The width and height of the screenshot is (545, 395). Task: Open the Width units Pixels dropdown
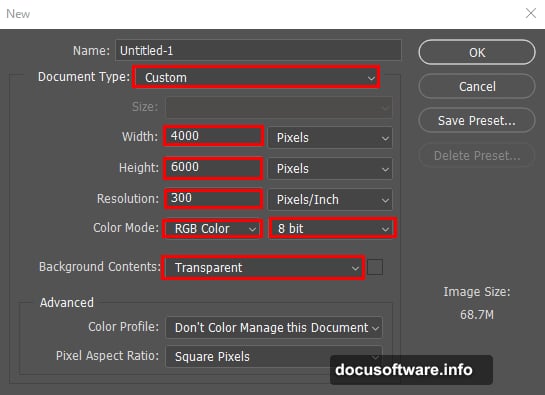coord(330,137)
